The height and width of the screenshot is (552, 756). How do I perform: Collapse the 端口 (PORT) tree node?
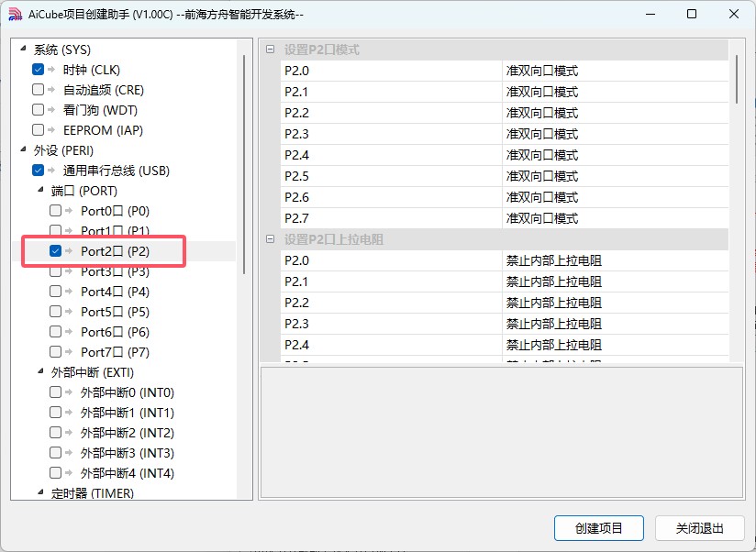40,190
